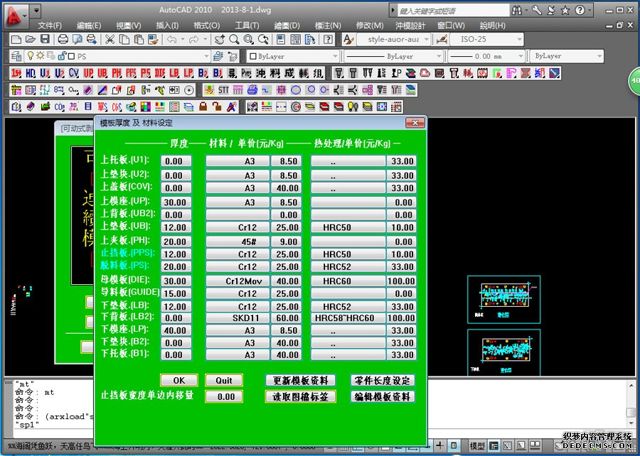Click the red LP lower die-set icon
This screenshot has width=640, height=456.
[x=189, y=73]
